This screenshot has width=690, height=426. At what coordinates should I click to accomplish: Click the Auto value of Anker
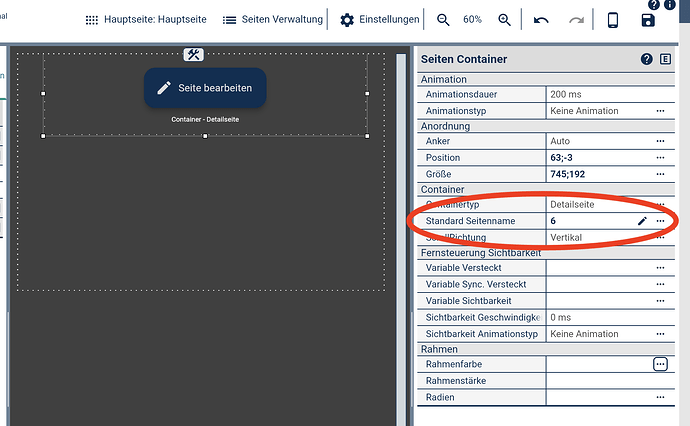560,141
